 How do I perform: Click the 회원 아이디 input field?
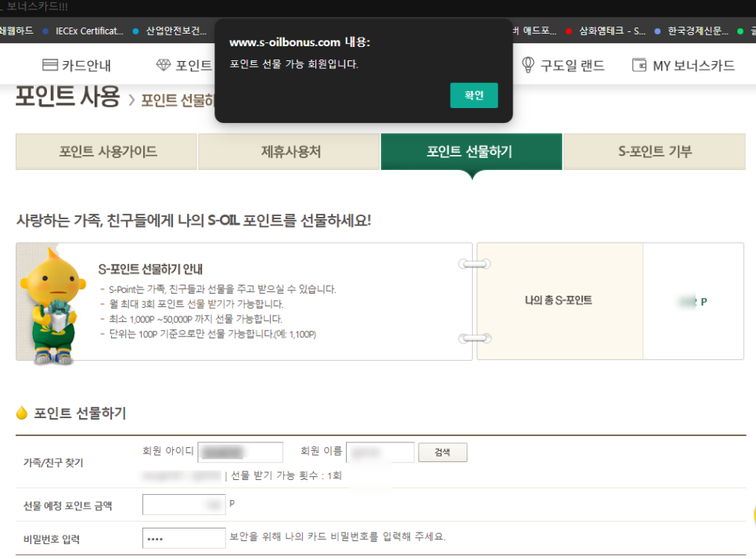[x=240, y=452]
